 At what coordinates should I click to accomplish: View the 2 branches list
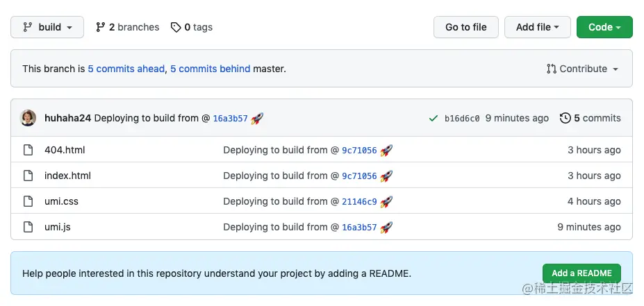click(128, 27)
